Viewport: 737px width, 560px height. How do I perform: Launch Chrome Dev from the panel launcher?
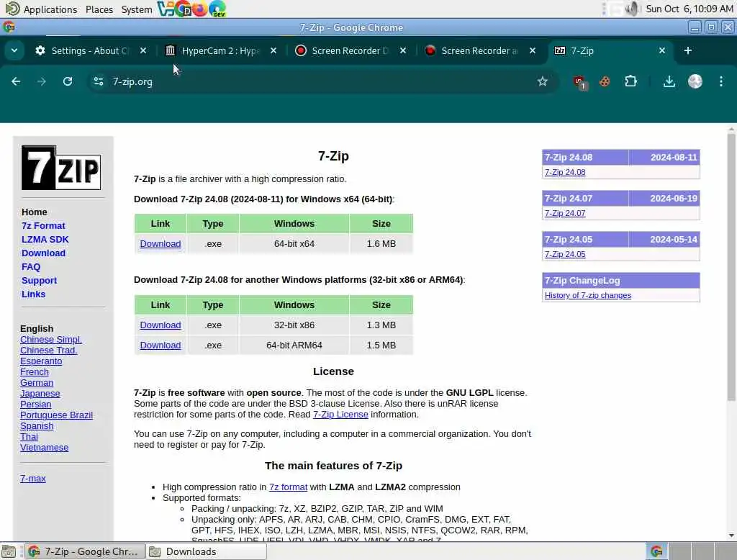coord(183,9)
